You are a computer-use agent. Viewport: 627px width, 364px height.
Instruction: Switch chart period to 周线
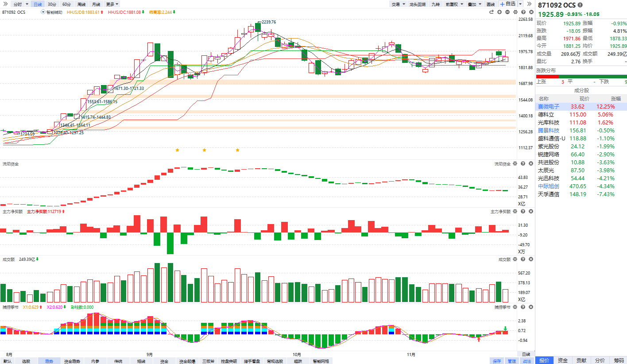point(81,4)
